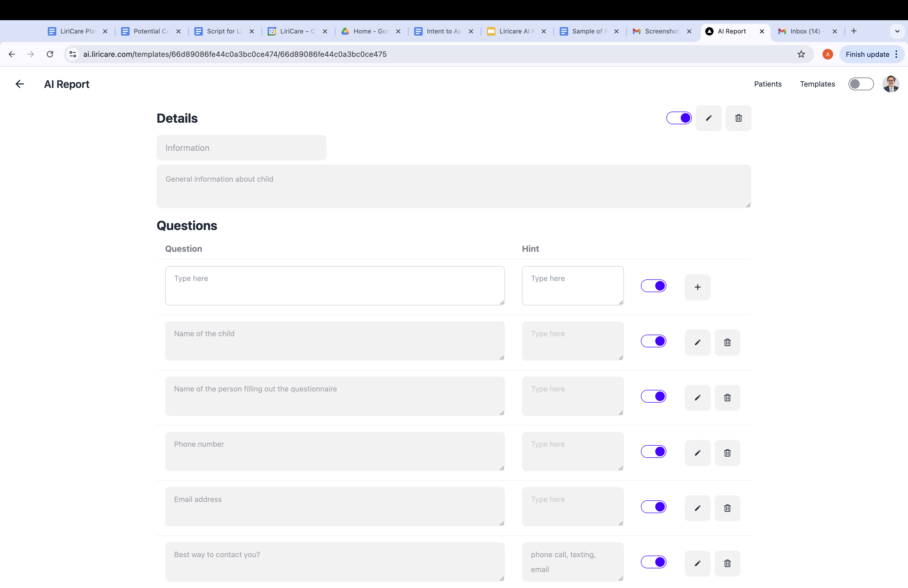Add new question with plus icon
The height and width of the screenshot is (588, 908).
(x=697, y=287)
